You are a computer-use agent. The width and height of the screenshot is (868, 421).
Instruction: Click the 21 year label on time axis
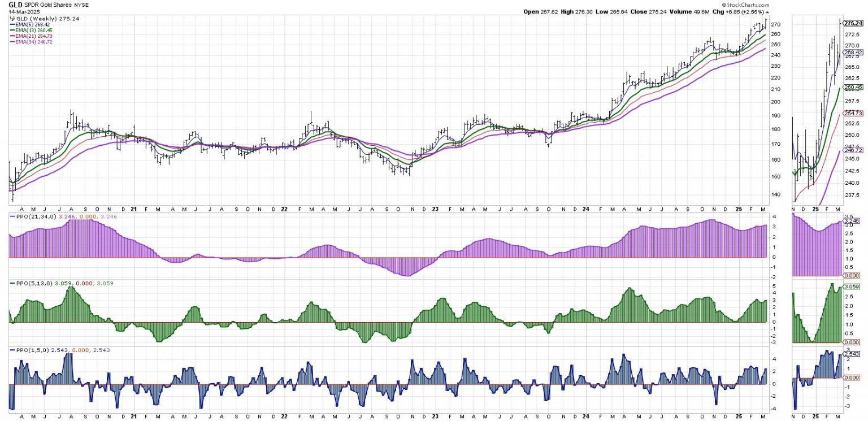tap(134, 208)
